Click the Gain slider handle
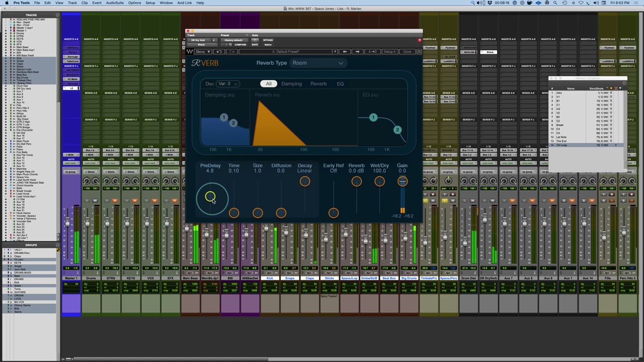 (402, 182)
